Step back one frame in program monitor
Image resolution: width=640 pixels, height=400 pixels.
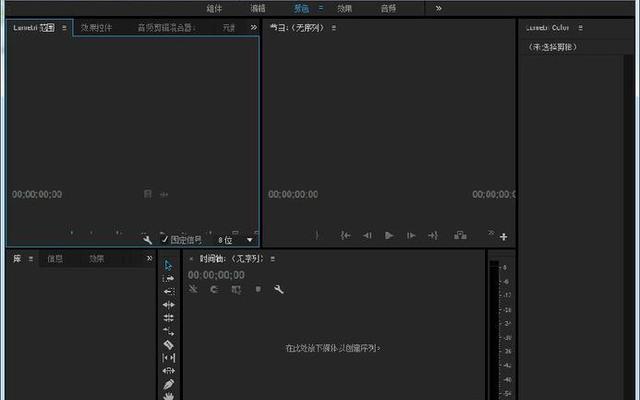367,236
